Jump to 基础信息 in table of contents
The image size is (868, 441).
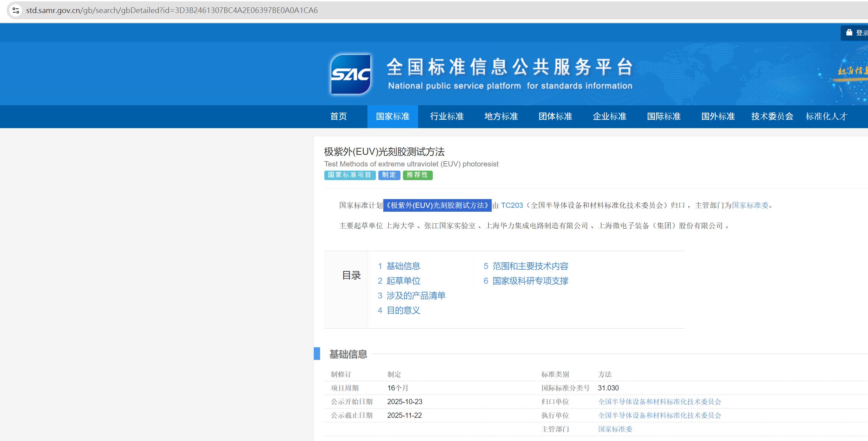[403, 266]
